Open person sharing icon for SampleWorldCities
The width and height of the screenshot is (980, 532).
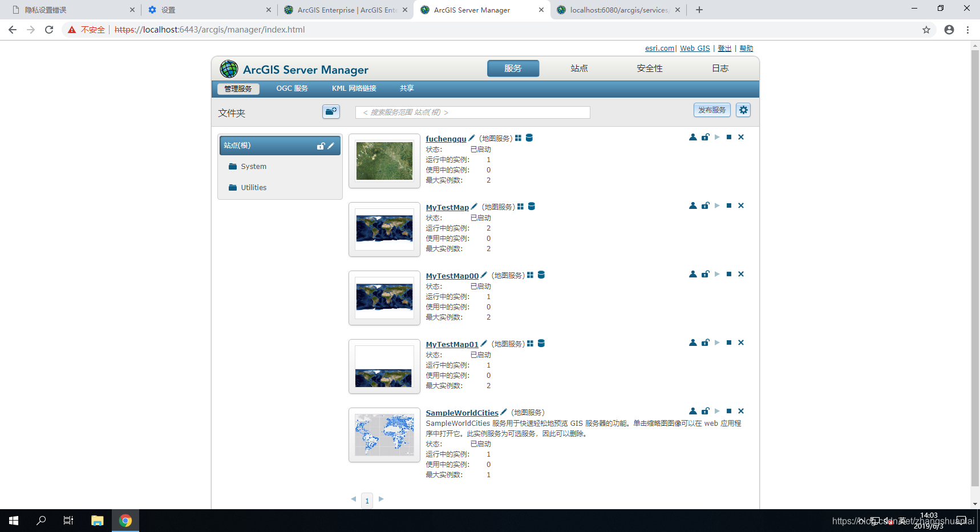point(693,411)
